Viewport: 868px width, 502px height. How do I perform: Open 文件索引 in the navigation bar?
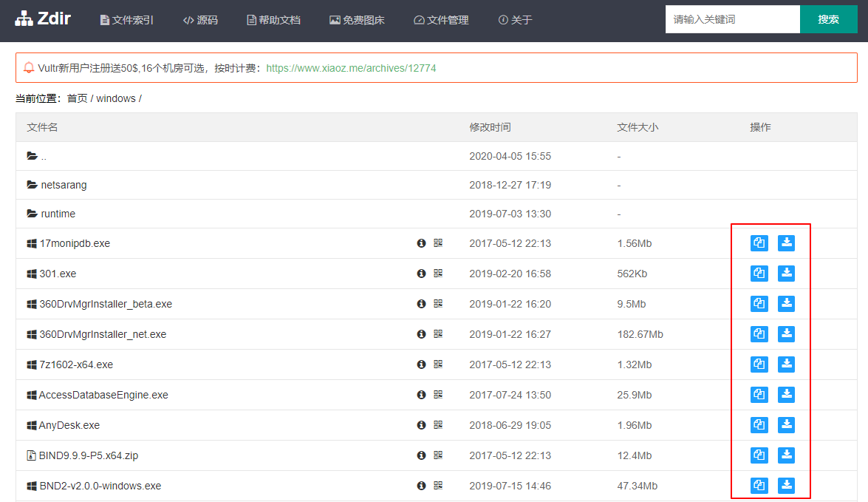127,20
